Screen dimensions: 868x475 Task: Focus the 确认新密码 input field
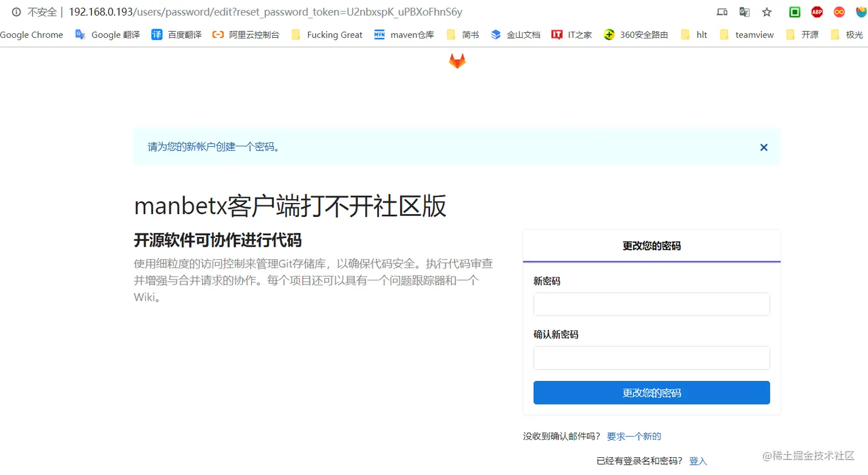[x=652, y=358]
